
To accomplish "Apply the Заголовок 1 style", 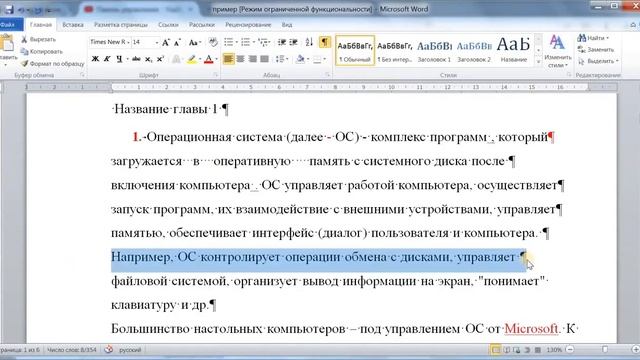I will point(434,51).
